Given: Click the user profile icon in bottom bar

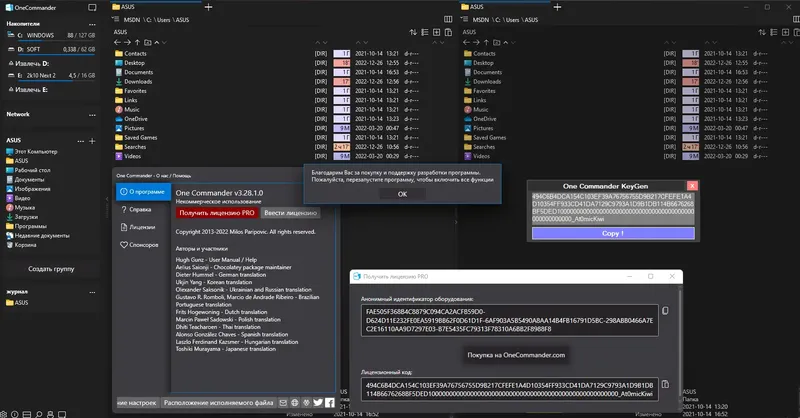Looking at the screenshot, I should [x=50, y=414].
